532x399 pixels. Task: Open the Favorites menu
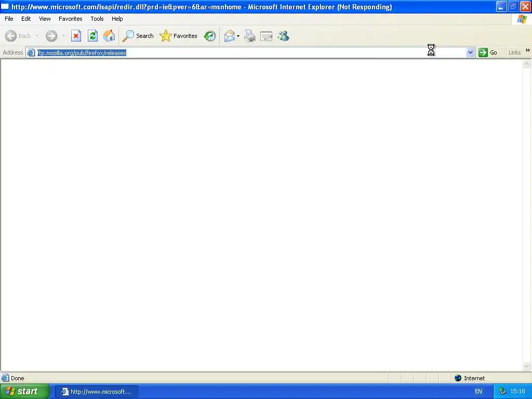pos(71,19)
